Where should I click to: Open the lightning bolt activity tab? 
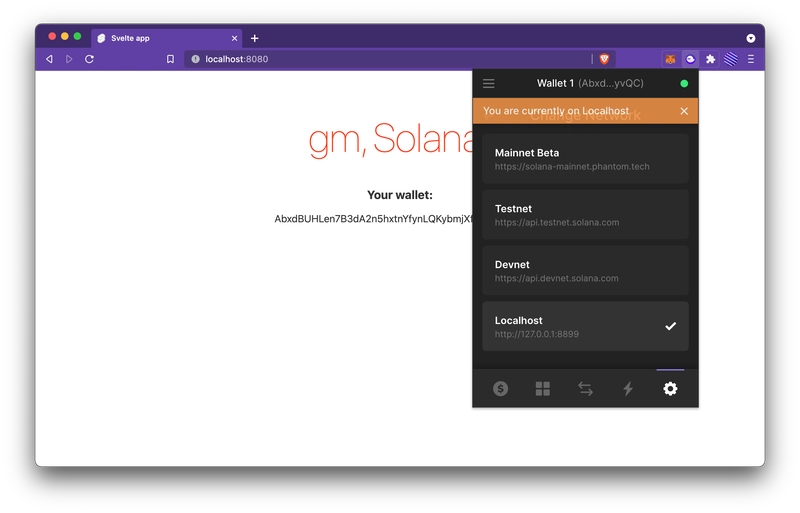[628, 389]
